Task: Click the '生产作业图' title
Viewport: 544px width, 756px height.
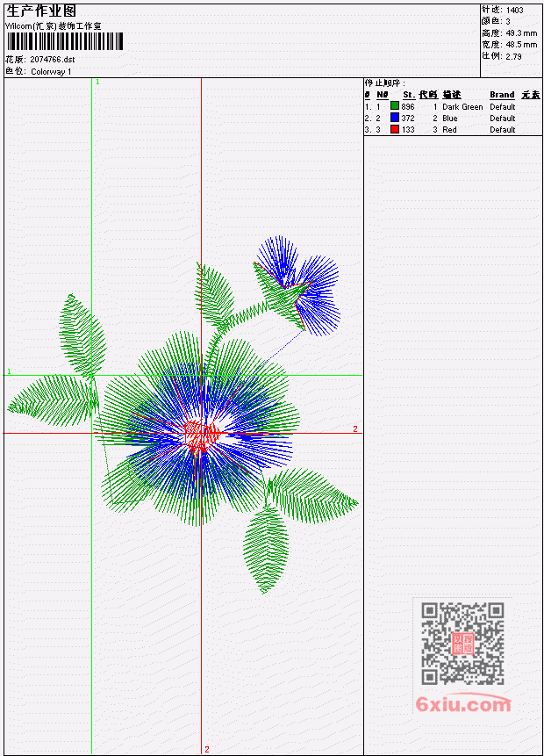Action: 41,11
